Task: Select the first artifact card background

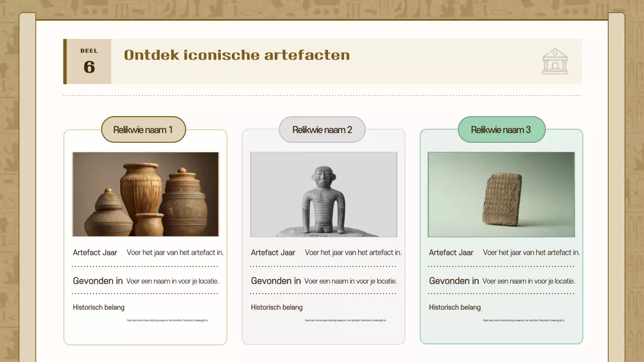Action: pyautogui.click(x=145, y=332)
